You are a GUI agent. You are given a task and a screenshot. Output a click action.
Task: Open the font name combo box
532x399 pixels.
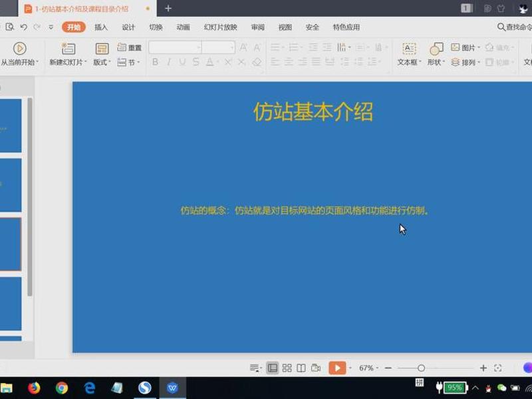coord(175,47)
